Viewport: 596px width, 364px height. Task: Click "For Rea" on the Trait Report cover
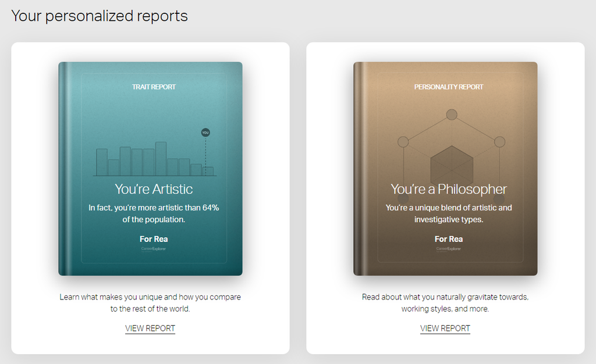pyautogui.click(x=154, y=239)
